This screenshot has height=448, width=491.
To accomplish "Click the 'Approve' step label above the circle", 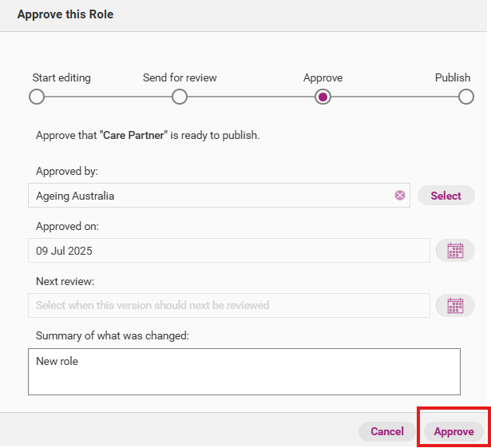I will (x=323, y=78).
